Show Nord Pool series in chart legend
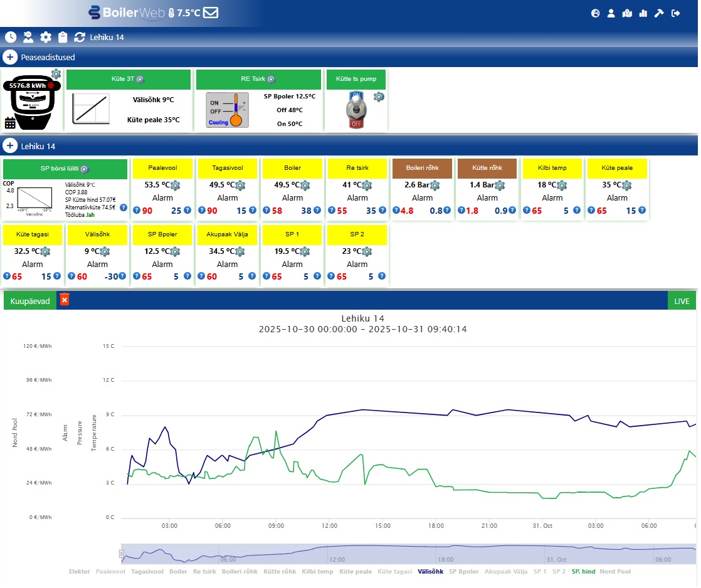 (x=615, y=572)
